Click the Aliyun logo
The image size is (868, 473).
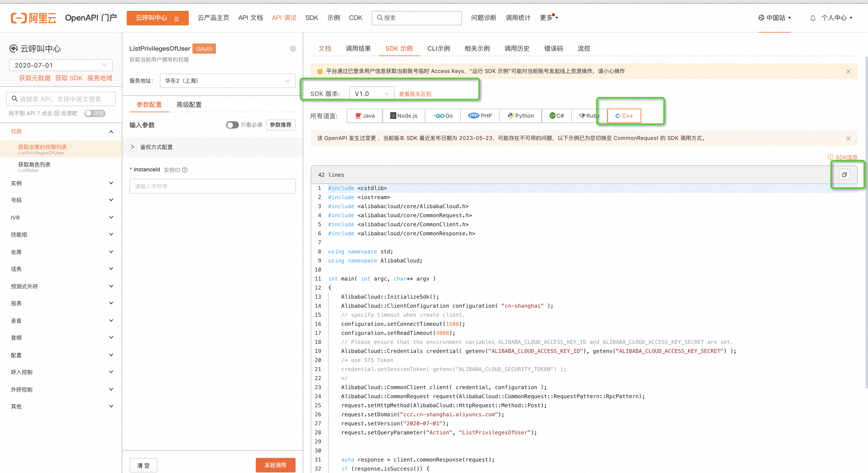[33, 18]
